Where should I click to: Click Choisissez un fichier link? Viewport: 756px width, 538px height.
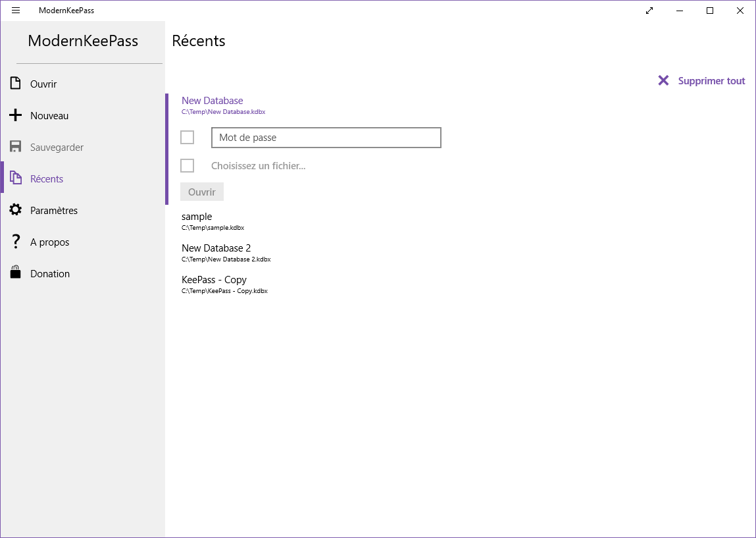(258, 166)
